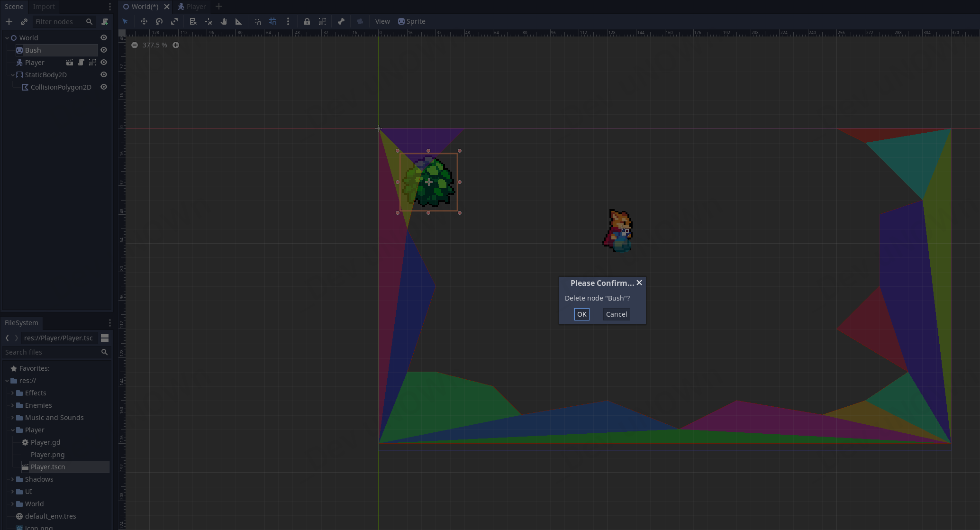
Task: Click the Search files input field
Action: click(x=51, y=352)
